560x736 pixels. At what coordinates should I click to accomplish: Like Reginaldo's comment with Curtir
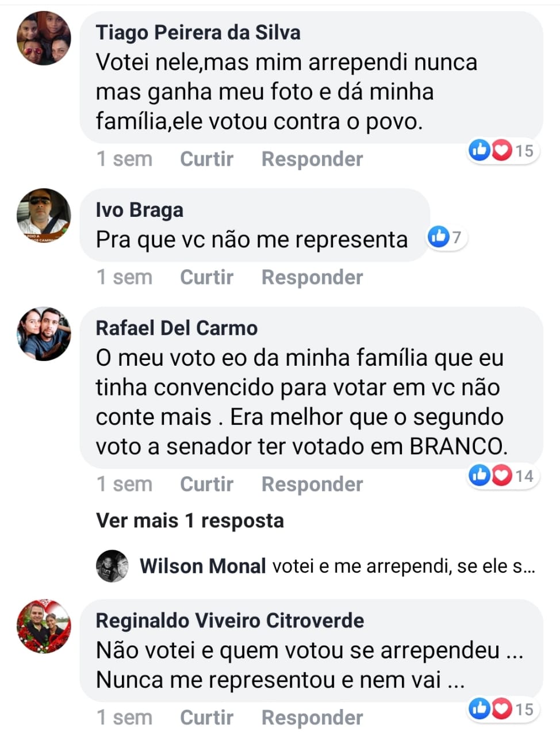tap(206, 718)
